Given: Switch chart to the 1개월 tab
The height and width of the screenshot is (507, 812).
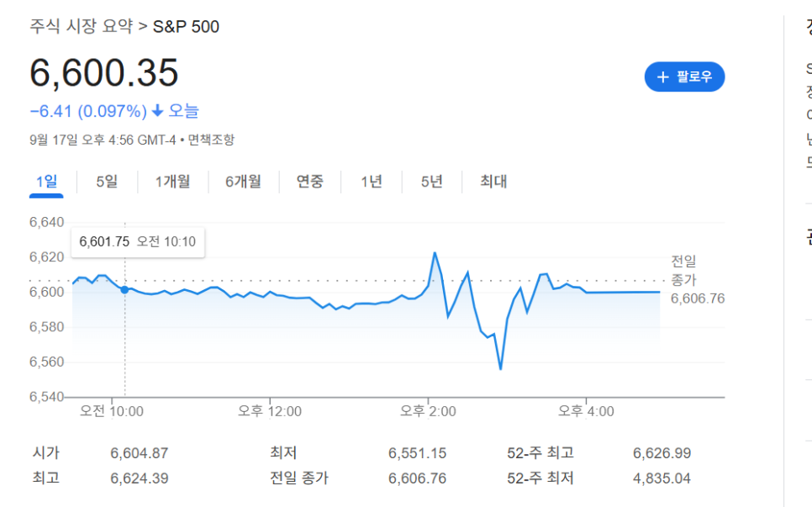Looking at the screenshot, I should tap(172, 182).
